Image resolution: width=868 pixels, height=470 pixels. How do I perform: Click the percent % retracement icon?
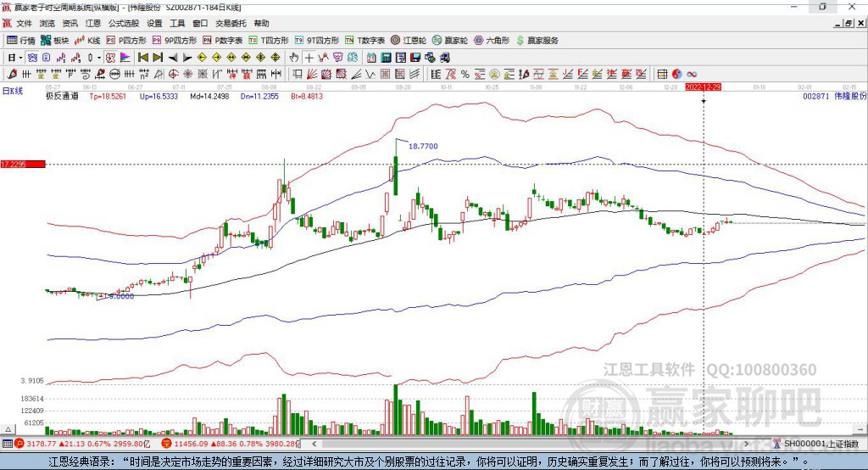coord(465,74)
